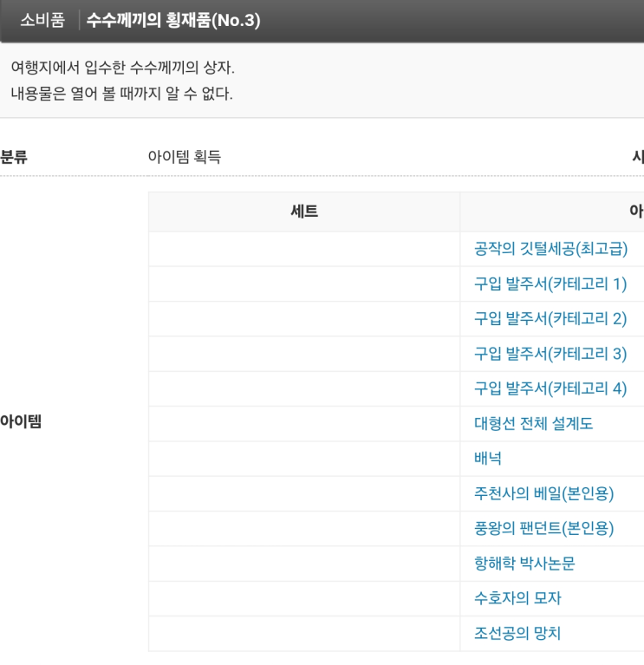
Task: Open 주천사의 베일(본인용) link
Action: [544, 493]
